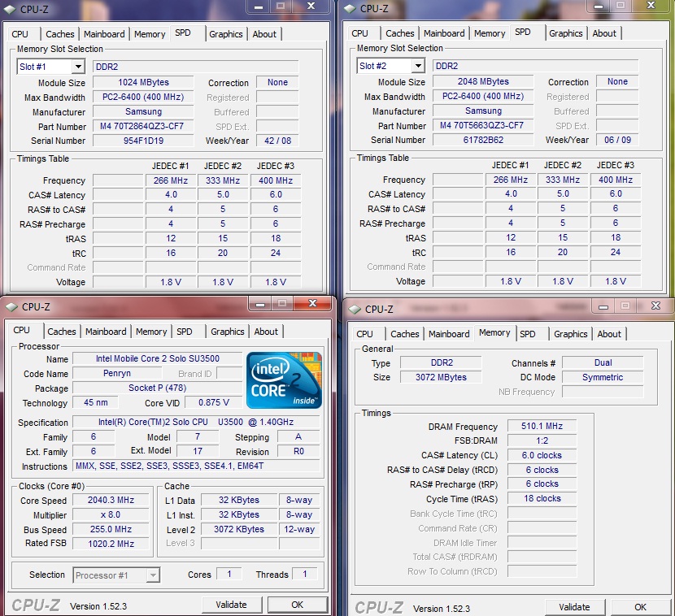This screenshot has height=616, width=675.
Task: Click memory Size value 3072 MBytes
Action: 441,377
